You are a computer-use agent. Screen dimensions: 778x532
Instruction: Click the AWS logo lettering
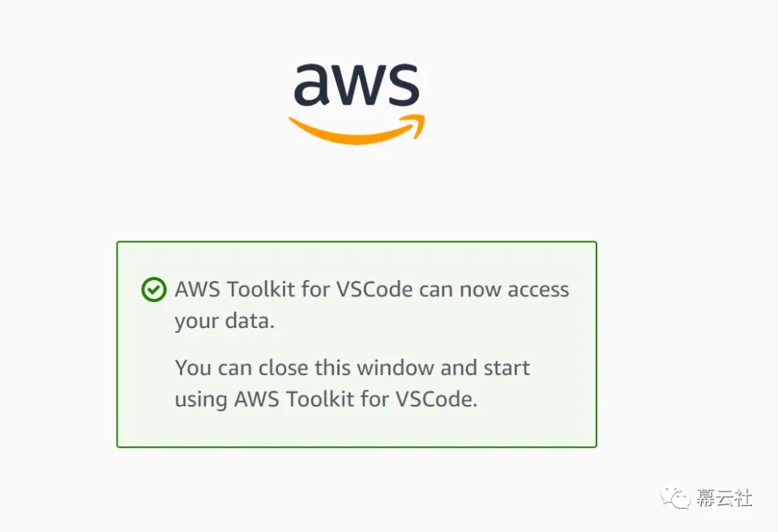(357, 85)
